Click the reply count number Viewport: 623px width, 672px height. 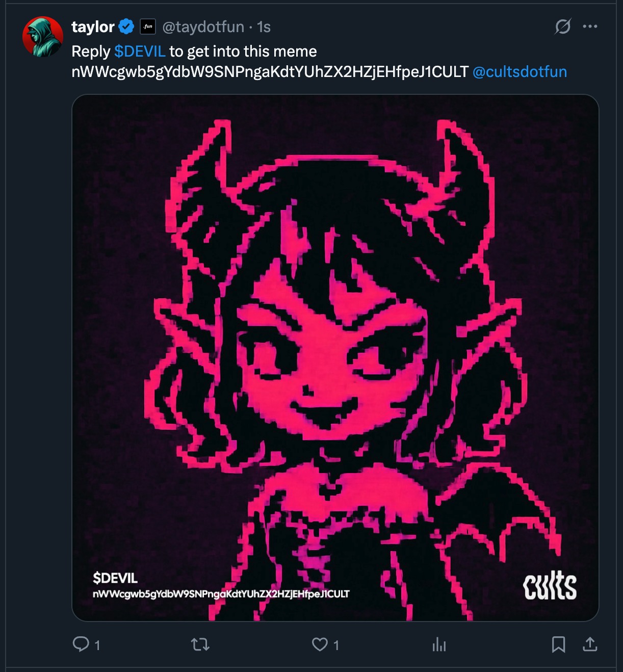(97, 645)
